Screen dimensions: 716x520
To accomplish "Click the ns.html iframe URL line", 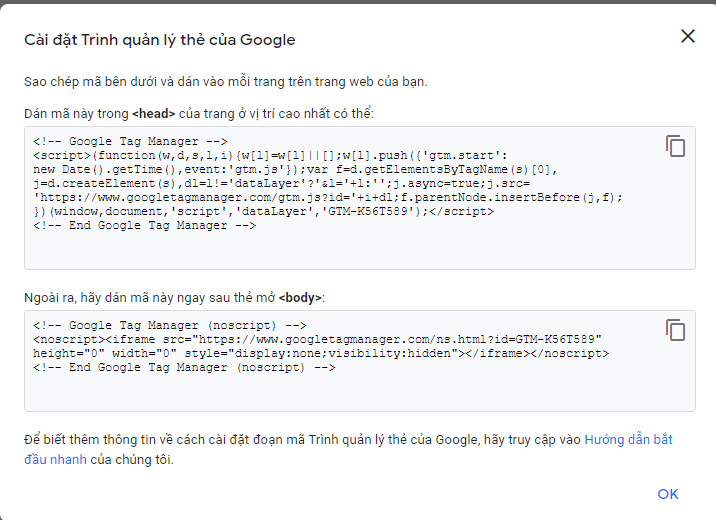I will tap(317, 339).
